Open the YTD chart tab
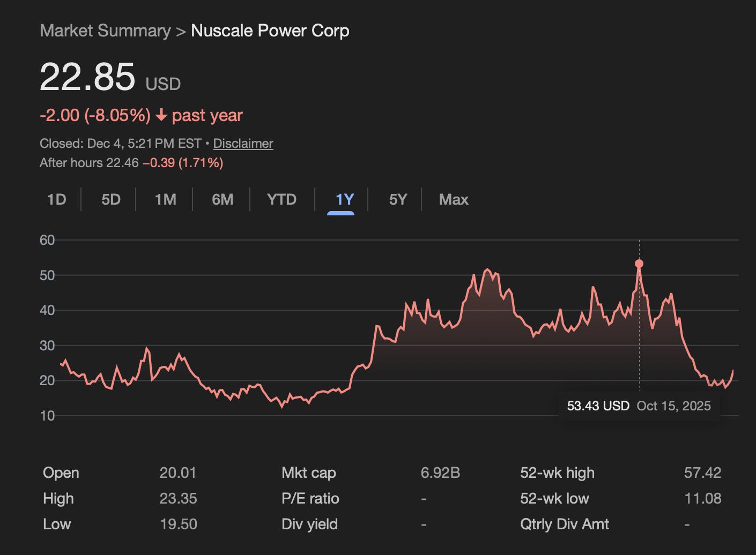The image size is (756, 555). (281, 199)
